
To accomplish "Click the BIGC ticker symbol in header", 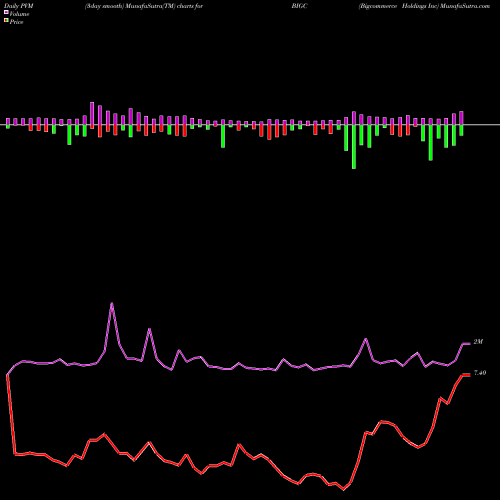I will point(299,6).
